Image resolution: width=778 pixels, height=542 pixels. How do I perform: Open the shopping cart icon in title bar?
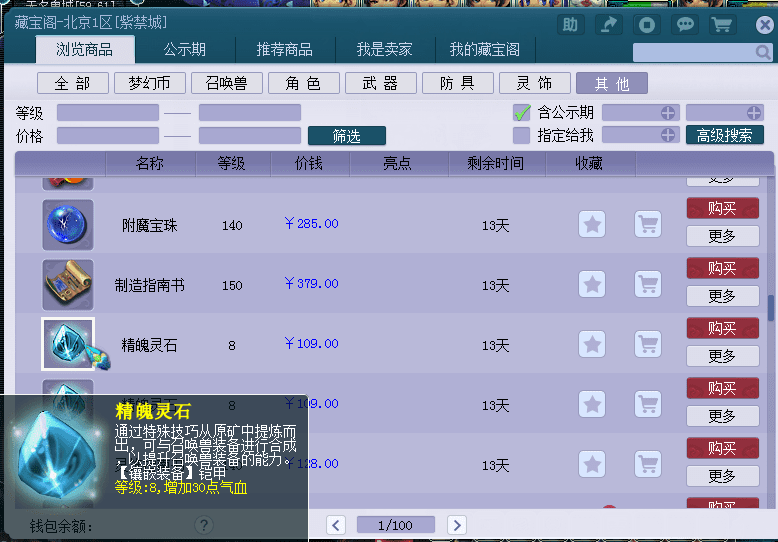point(722,25)
